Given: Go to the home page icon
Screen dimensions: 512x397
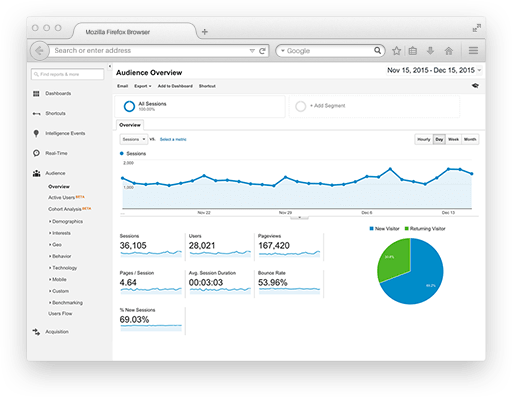Looking at the screenshot, I should click(x=449, y=51).
